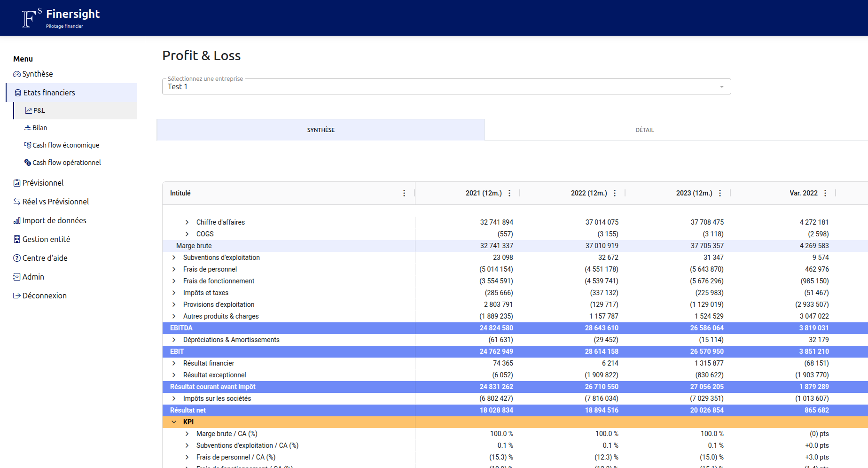868x468 pixels.
Task: Expand the Frais de personnel row
Action: (x=174, y=269)
